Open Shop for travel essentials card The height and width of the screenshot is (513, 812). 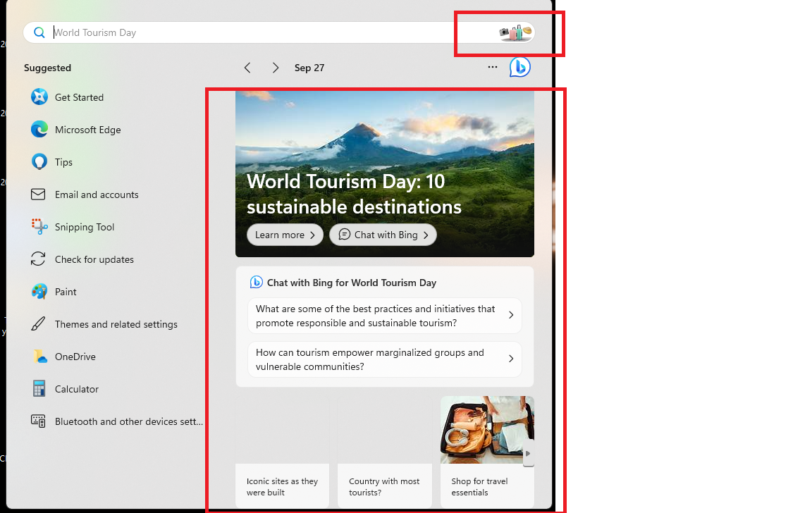pos(487,451)
